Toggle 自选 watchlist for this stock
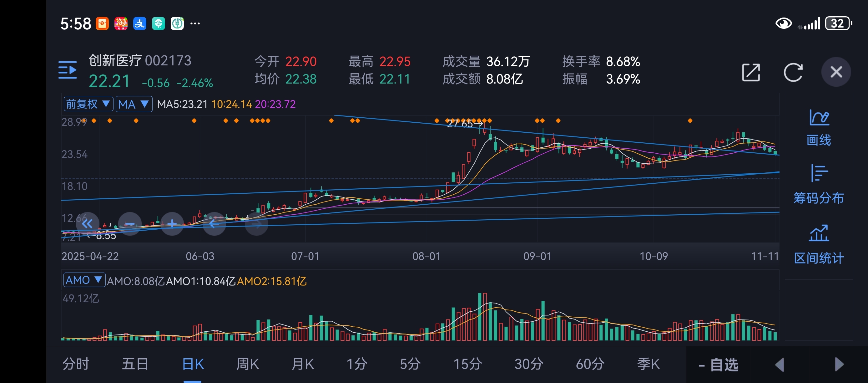The image size is (868, 383). point(719,365)
